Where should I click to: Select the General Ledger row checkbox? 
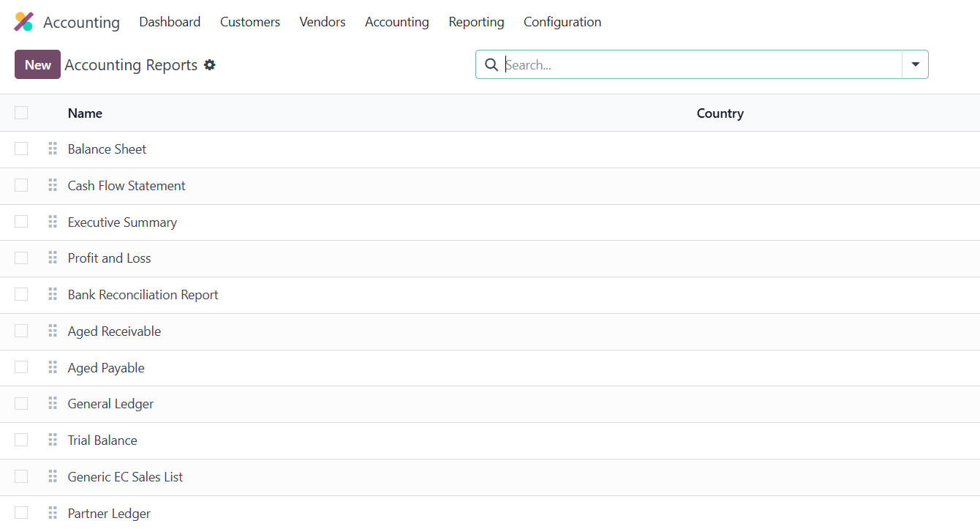[21, 403]
